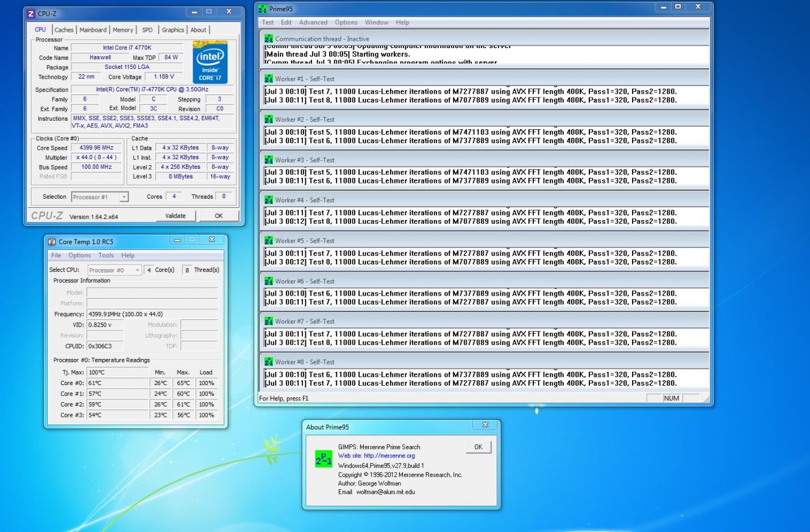Click the Worker #5 Self-Test icon
The width and height of the screenshot is (810, 532).
(268, 241)
